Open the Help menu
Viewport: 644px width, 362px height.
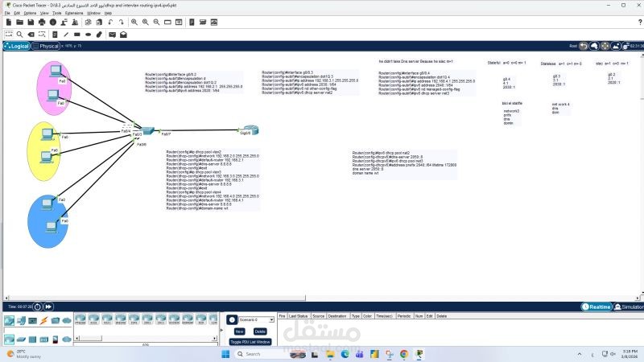click(108, 13)
